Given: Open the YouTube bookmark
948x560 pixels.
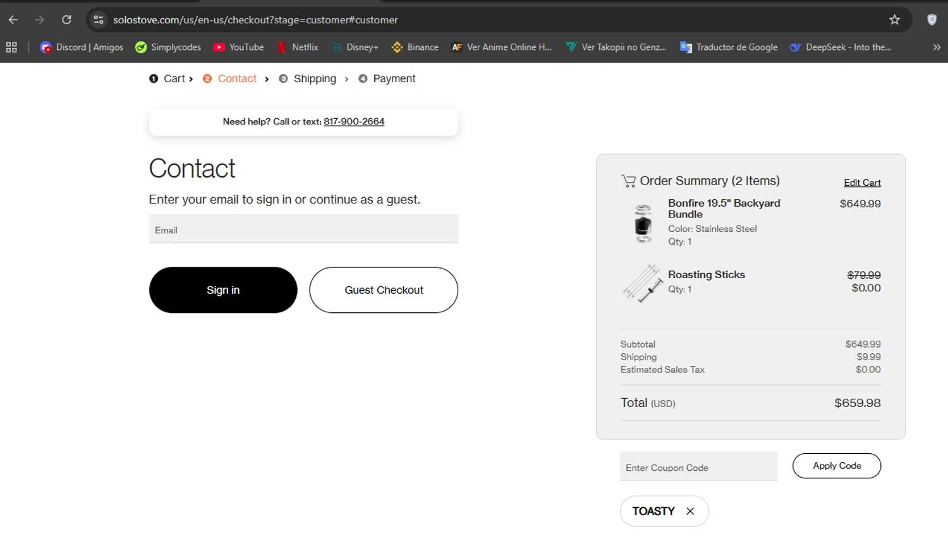Looking at the screenshot, I should click(x=238, y=47).
